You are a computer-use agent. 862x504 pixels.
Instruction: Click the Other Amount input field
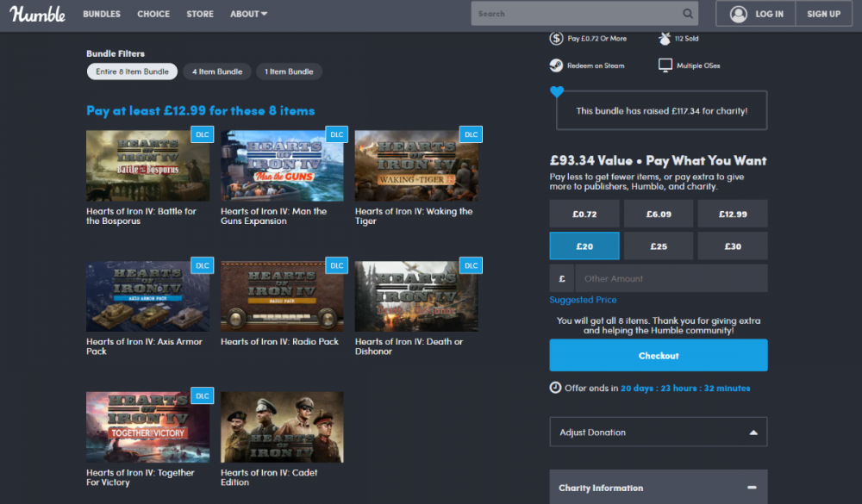click(x=671, y=278)
